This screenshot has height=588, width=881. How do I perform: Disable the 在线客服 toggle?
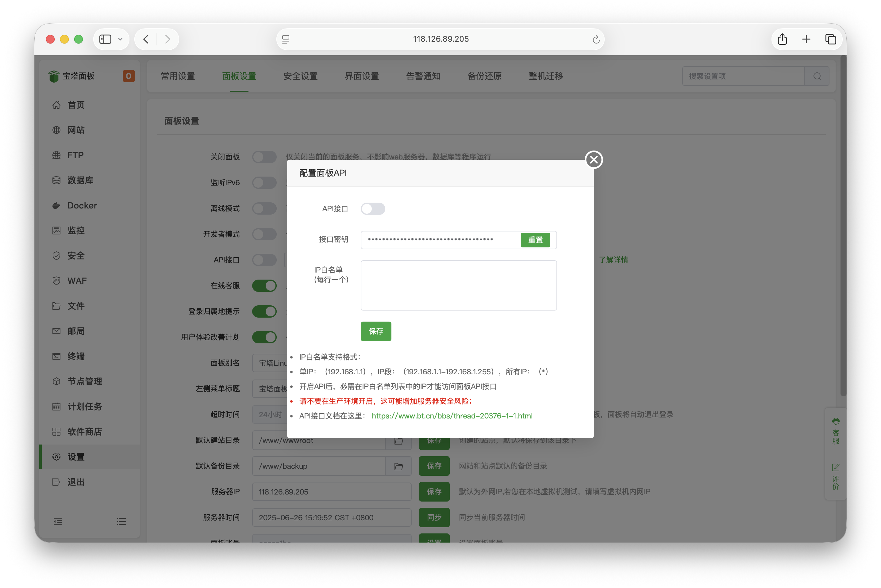click(264, 285)
